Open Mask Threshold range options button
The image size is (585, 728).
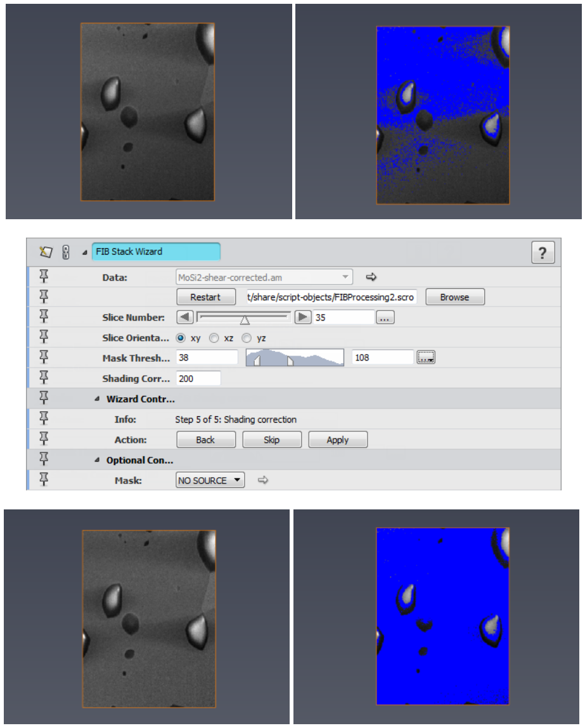pos(426,357)
